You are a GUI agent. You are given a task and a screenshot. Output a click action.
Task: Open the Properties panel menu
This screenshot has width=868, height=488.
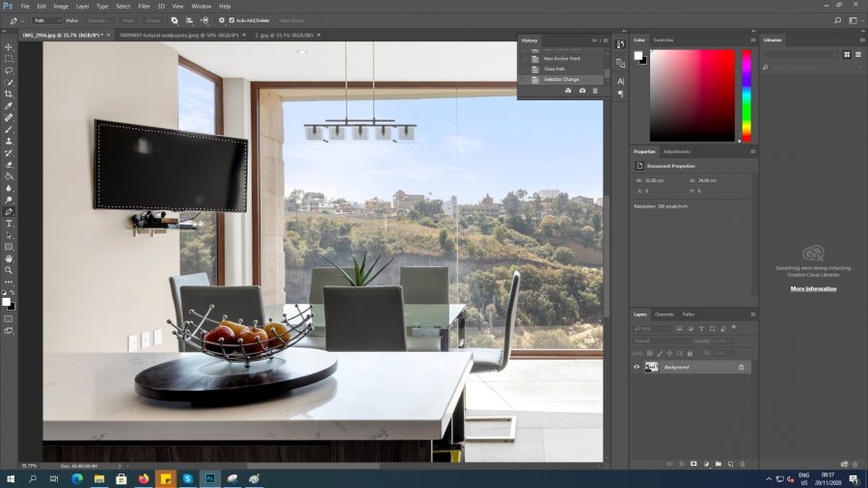click(753, 151)
